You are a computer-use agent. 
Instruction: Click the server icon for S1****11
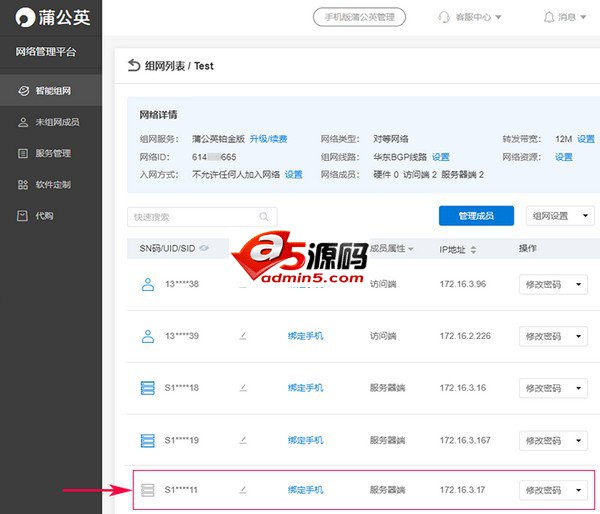pos(148,490)
